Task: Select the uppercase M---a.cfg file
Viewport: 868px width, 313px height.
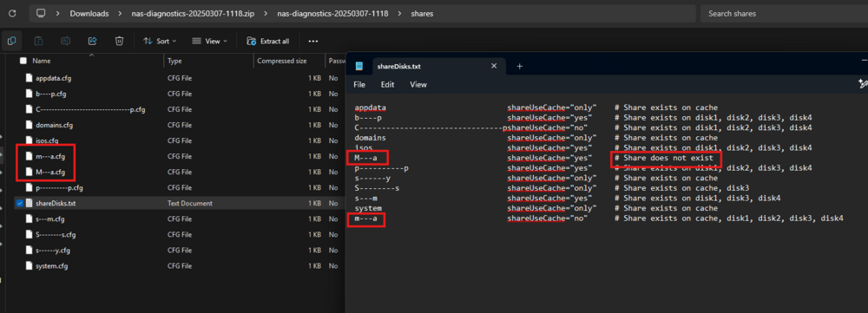Action: click(x=50, y=172)
